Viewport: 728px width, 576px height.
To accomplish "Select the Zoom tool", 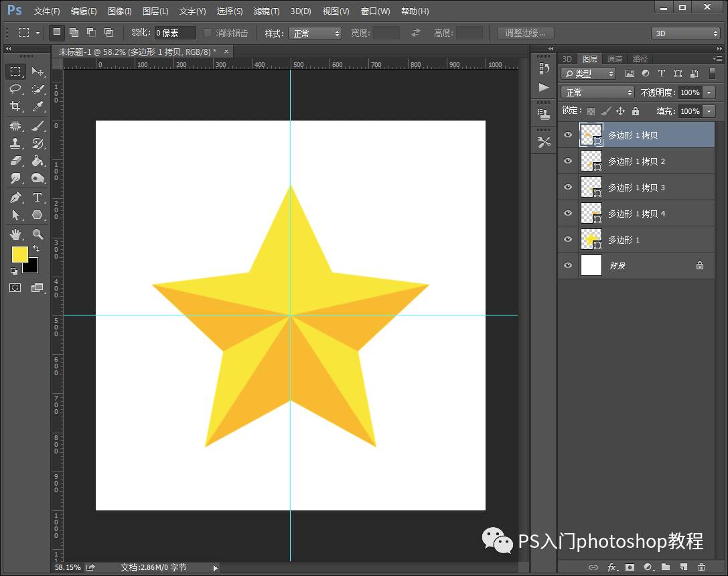I will point(38,234).
